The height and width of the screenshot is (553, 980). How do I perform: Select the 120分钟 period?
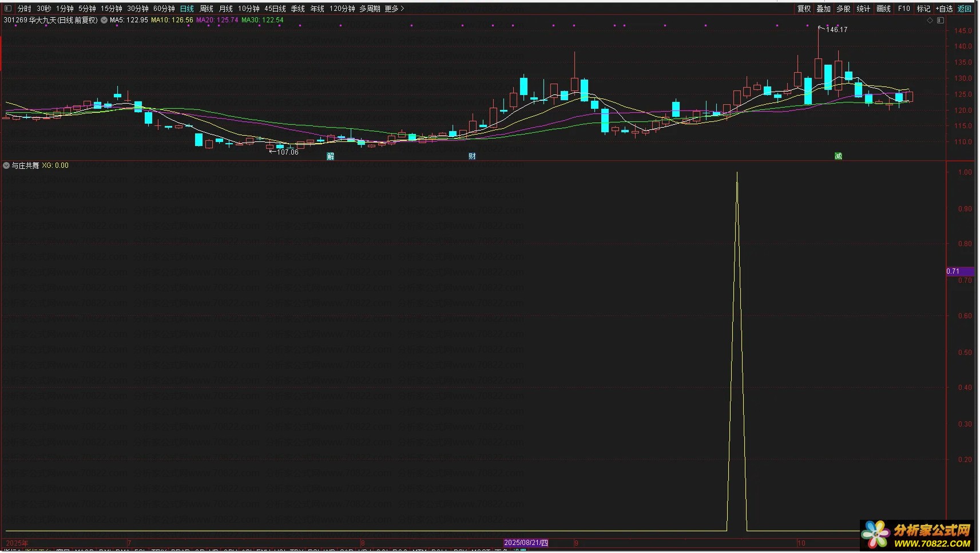[x=342, y=9]
